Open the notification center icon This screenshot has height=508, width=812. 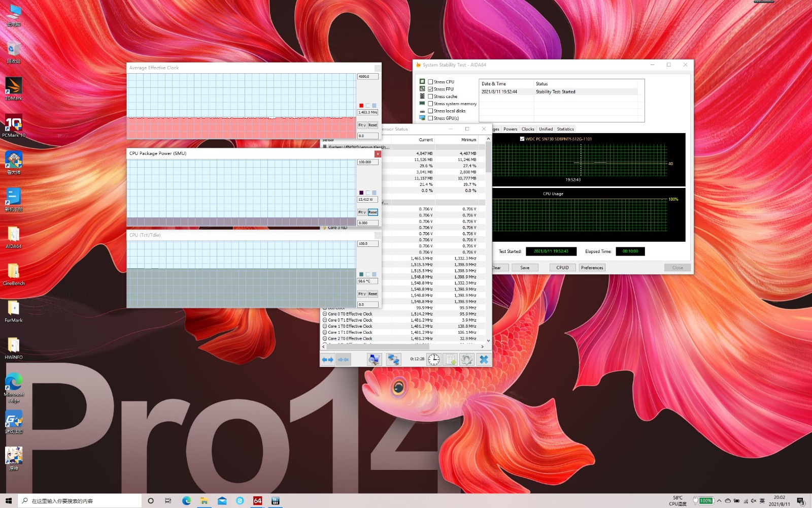pyautogui.click(x=801, y=501)
